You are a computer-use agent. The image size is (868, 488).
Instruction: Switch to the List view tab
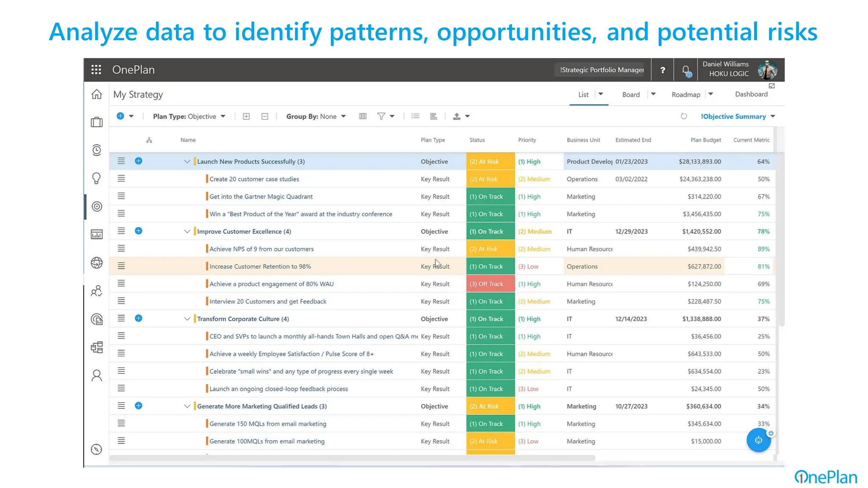pyautogui.click(x=583, y=94)
